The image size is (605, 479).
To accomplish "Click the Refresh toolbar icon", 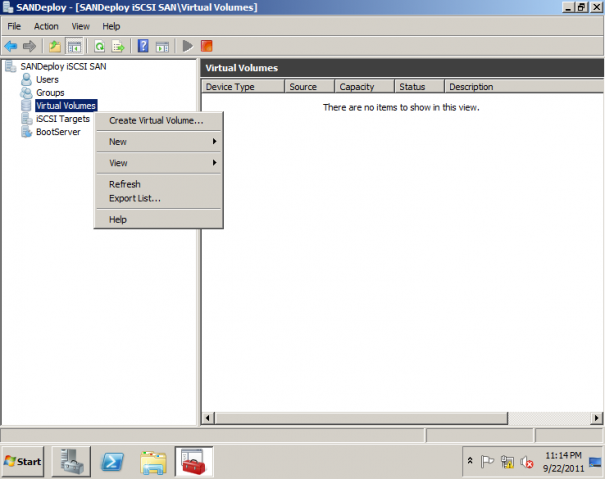I will tap(100, 46).
